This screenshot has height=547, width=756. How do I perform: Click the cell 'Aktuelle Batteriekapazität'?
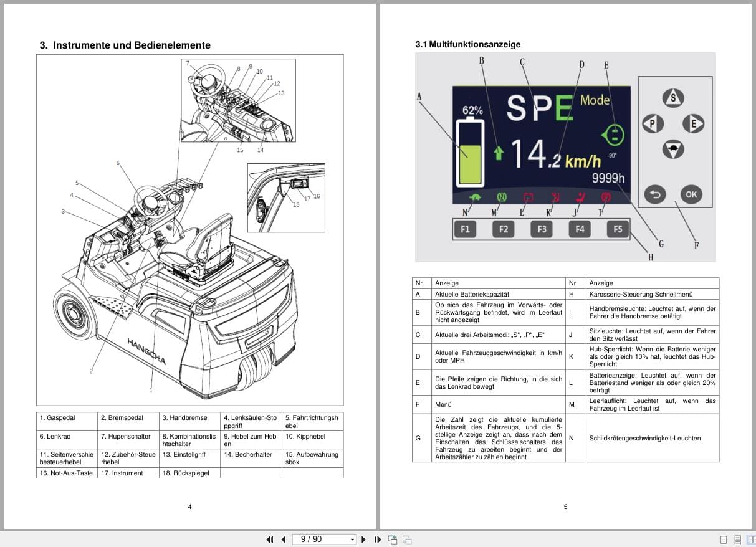tap(499, 294)
